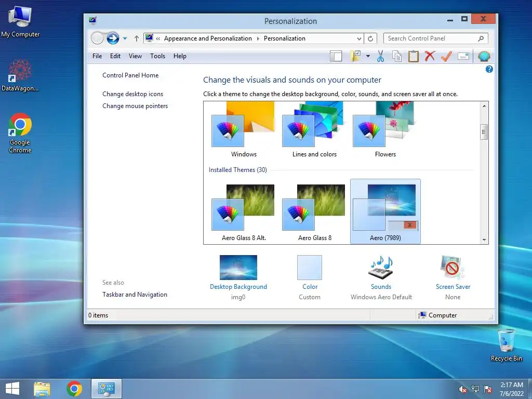Click Appearance and Personalization breadcrumb
The width and height of the screenshot is (532, 399).
pyautogui.click(x=208, y=38)
